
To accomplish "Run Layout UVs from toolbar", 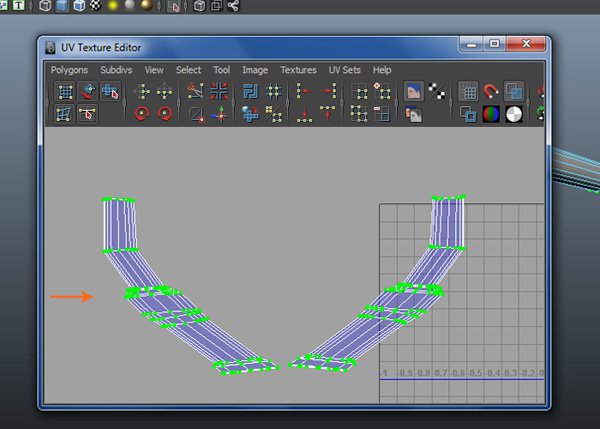I will click(x=250, y=91).
